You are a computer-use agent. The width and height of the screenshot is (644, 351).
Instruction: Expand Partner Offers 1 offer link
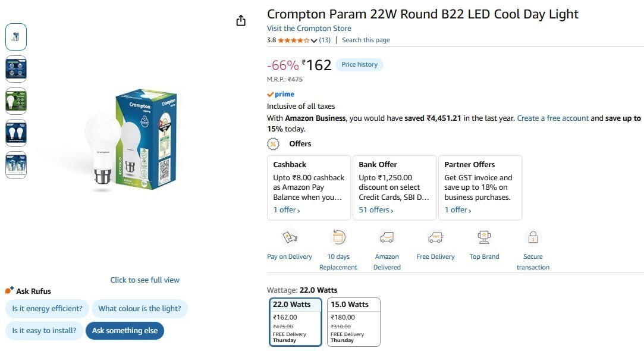coord(457,210)
